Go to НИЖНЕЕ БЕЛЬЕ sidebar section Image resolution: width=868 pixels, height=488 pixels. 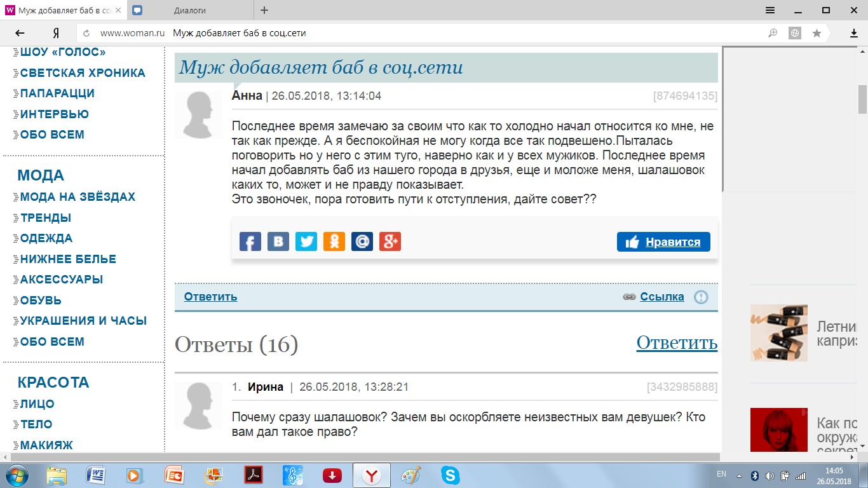point(68,259)
